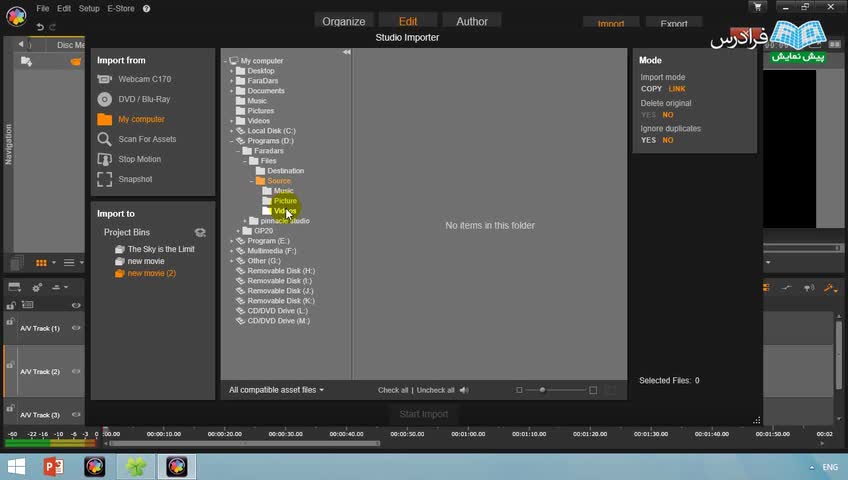Select The Sky is the Limit bin
This screenshot has height=480, width=848.
[155, 249]
